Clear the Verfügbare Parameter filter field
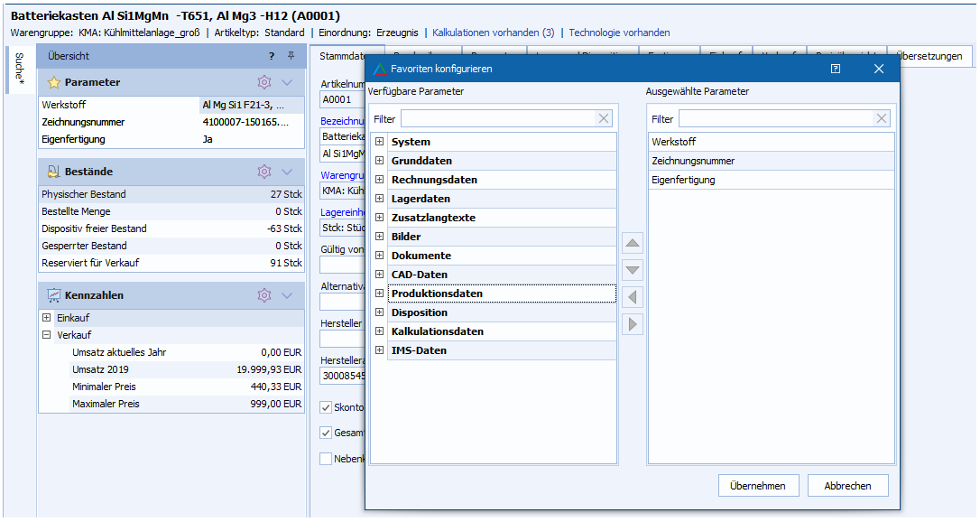Image resolution: width=980 pixels, height=522 pixels. tap(604, 119)
